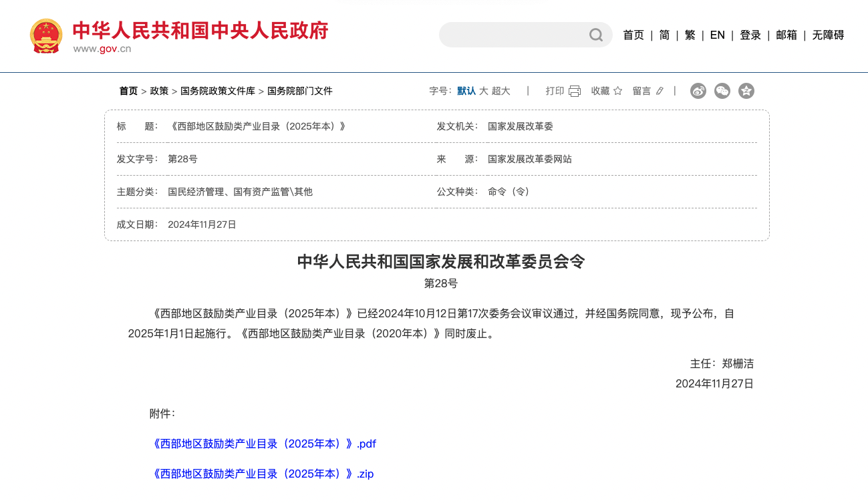
Task: Click the national emblem logo
Action: click(x=46, y=35)
